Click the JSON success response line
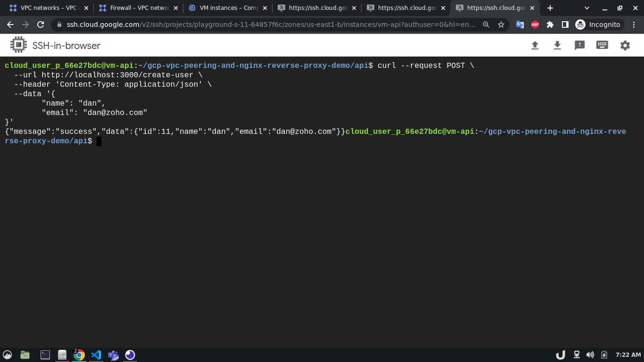This screenshot has width=644, height=362. click(x=175, y=132)
